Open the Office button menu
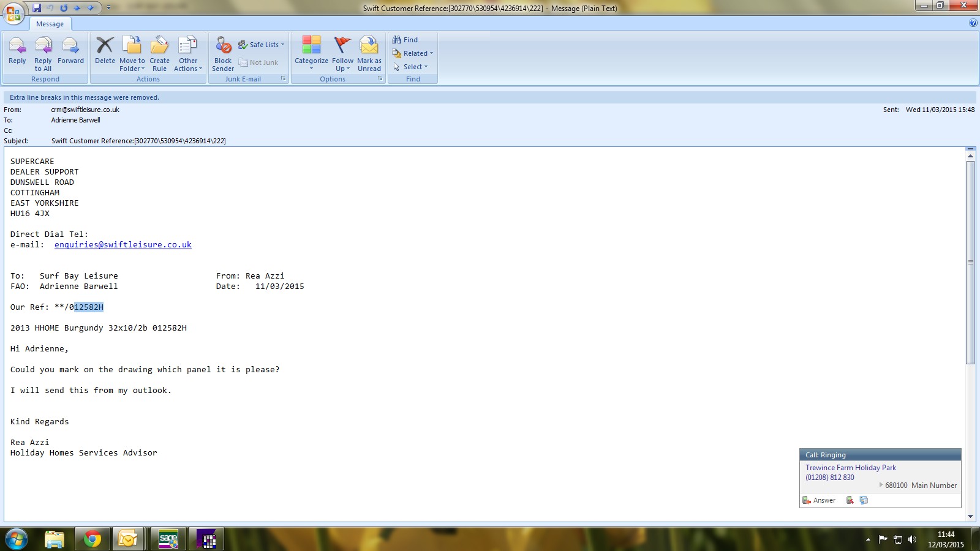This screenshot has width=980, height=551. point(13,13)
